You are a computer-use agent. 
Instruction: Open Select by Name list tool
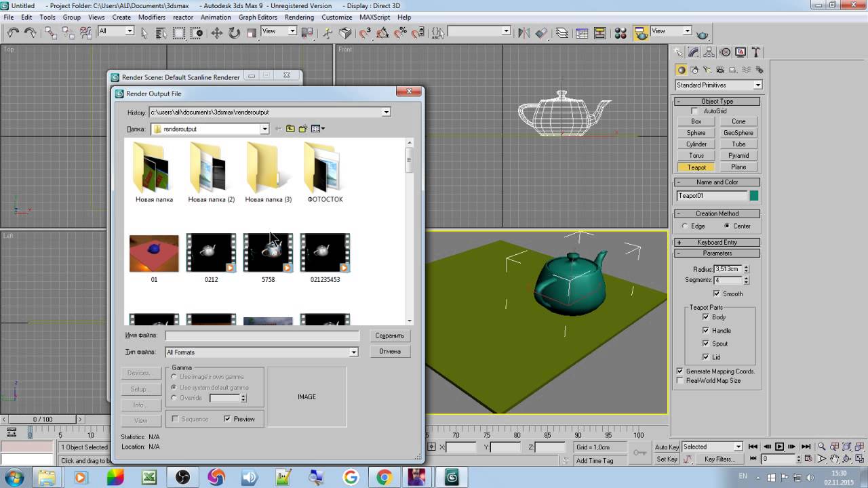click(x=161, y=33)
